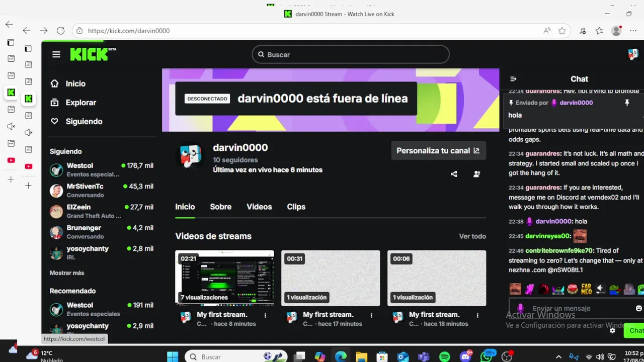Click Personaliza tu canal button
This screenshot has height=362, width=644.
pyautogui.click(x=439, y=150)
